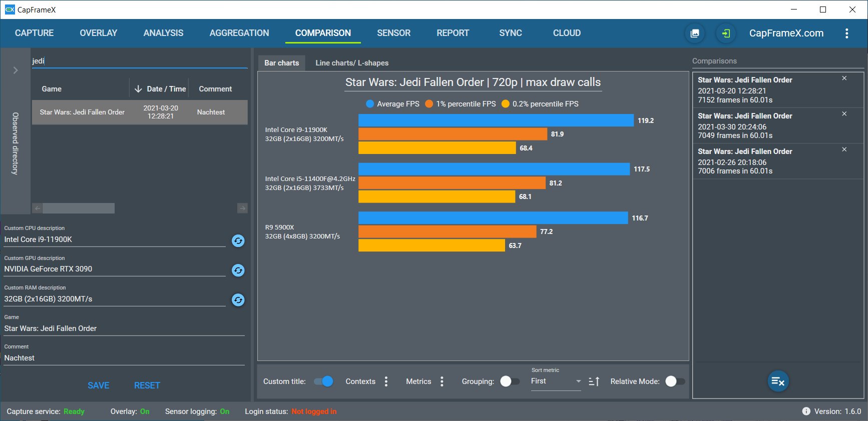Viewport: 868px width, 421px height.
Task: Expand the Observed directory side panel
Action: pyautogui.click(x=16, y=70)
